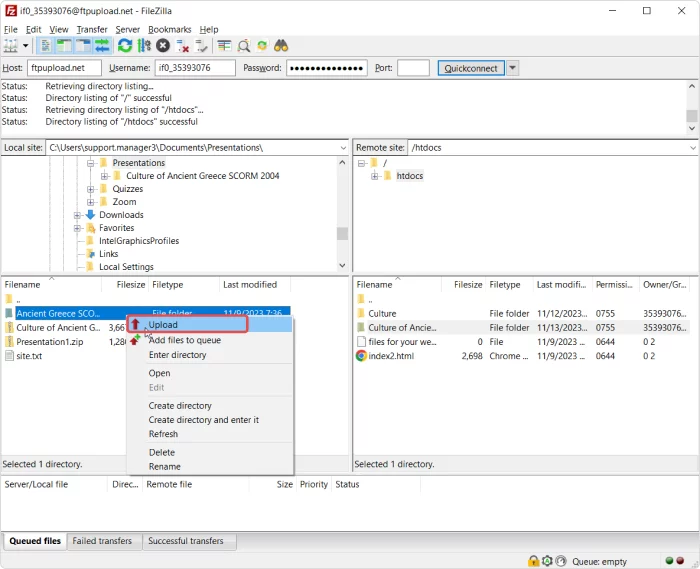Expand htdocs node in remote tree
Image resolution: width=700 pixels, height=569 pixels.
coord(375,176)
